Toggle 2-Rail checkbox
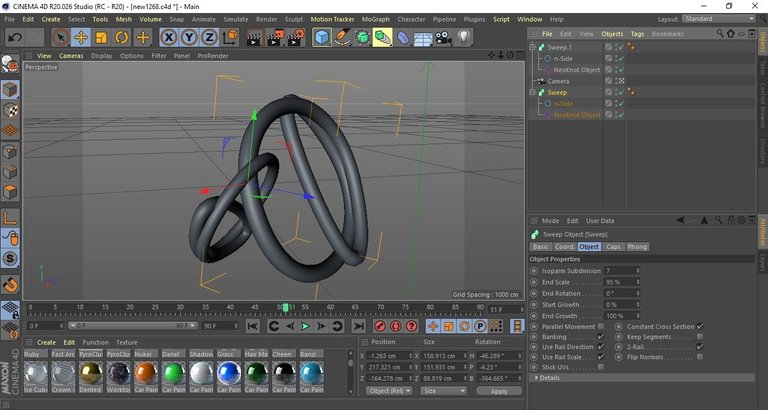This screenshot has width=768, height=410. coord(700,347)
